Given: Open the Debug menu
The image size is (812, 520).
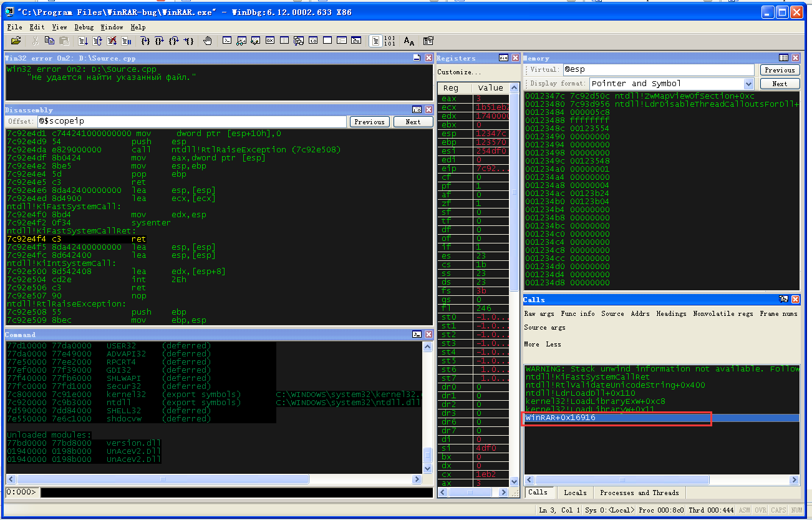Looking at the screenshot, I should tap(84, 27).
